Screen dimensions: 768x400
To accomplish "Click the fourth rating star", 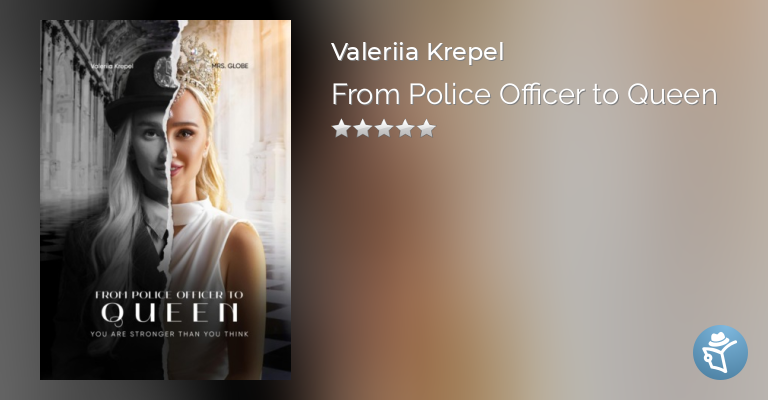I will point(406,128).
